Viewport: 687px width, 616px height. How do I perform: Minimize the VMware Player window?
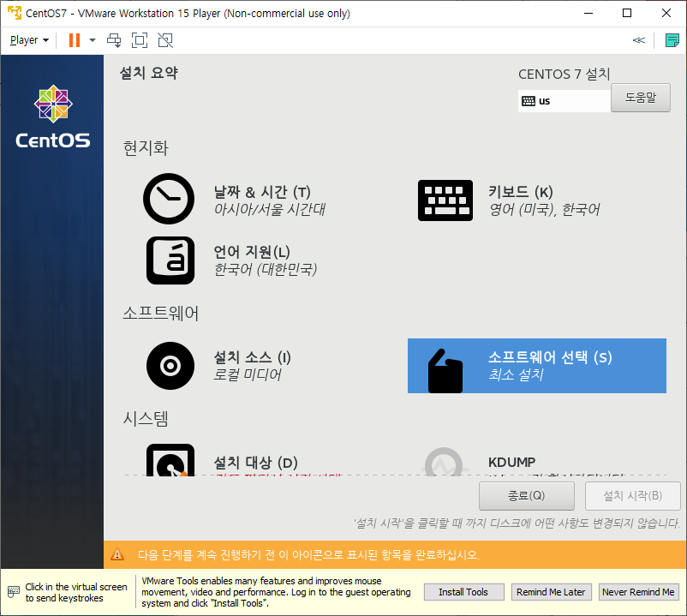(588, 13)
